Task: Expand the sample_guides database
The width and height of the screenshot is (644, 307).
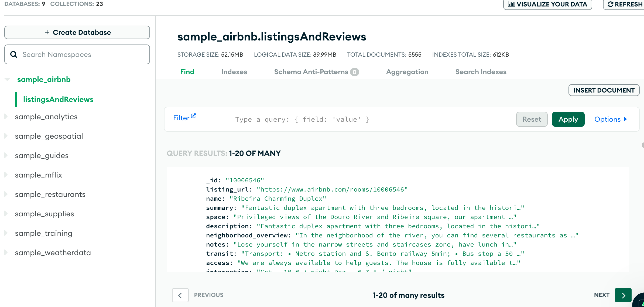Action: (6, 155)
